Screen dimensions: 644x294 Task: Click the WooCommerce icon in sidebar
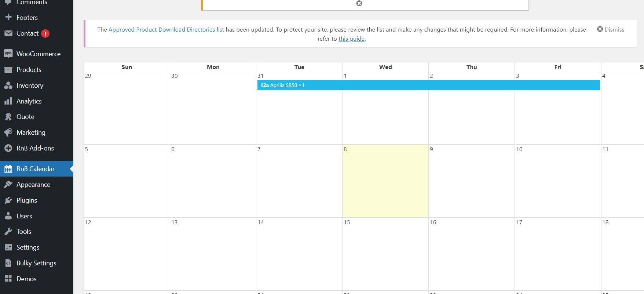pos(8,54)
